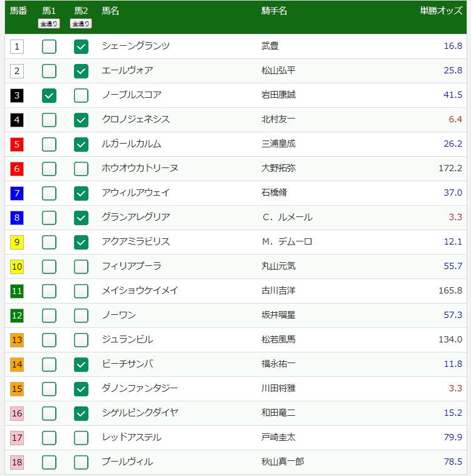Uncheck 馬2 checkbox for シェーングランツ
Viewport: 471px width, 476px height.
[81, 46]
